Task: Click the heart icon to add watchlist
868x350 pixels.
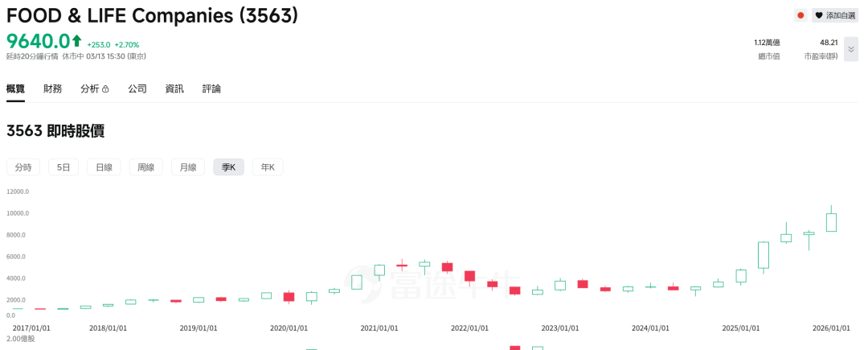Action: pos(819,15)
